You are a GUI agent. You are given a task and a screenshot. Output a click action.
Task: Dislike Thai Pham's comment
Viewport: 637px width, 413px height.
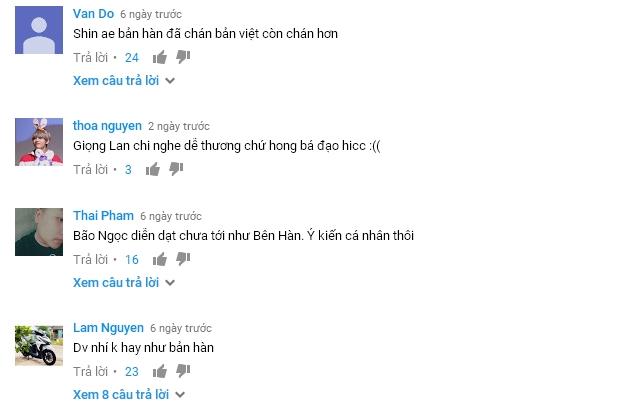tap(183, 259)
